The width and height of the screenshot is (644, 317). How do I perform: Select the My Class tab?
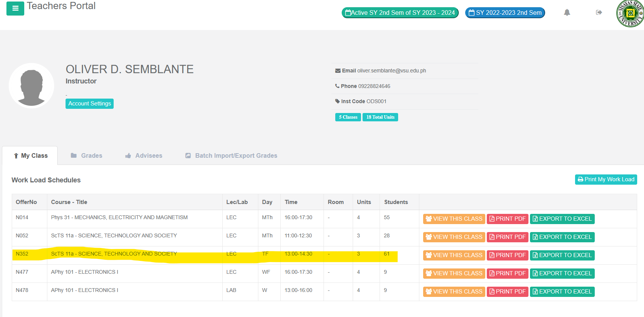[x=30, y=155]
